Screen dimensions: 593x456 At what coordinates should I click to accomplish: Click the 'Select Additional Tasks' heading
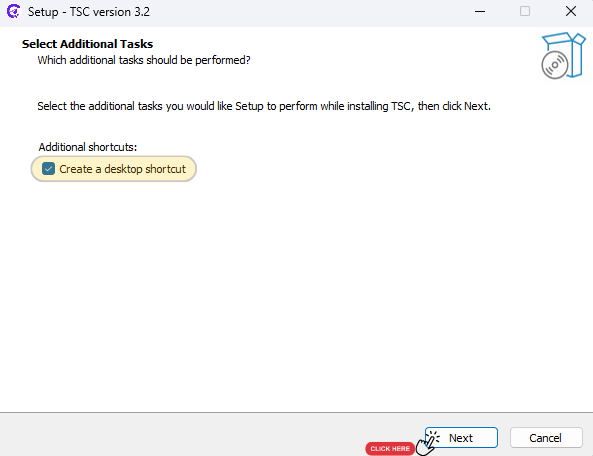(x=87, y=44)
